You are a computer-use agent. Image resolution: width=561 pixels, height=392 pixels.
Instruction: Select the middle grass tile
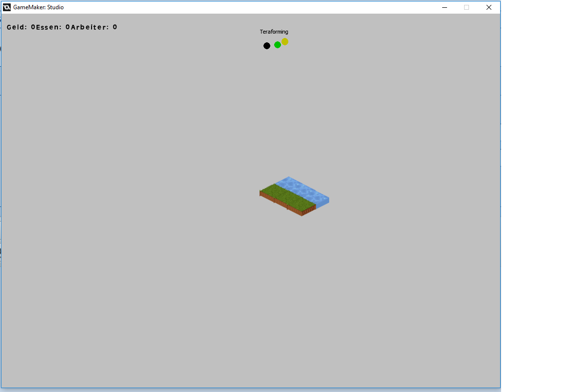pos(287,197)
